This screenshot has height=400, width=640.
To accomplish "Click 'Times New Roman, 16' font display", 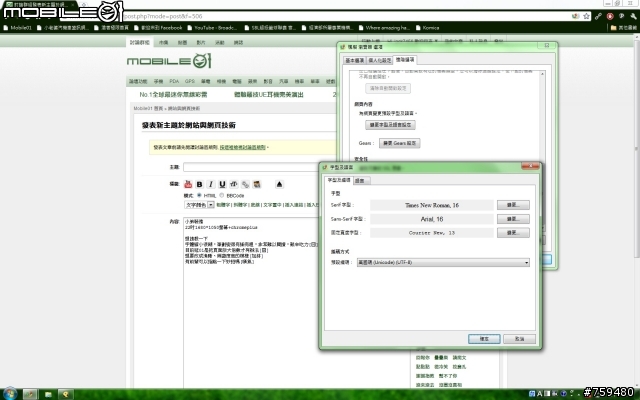I will pos(432,205).
